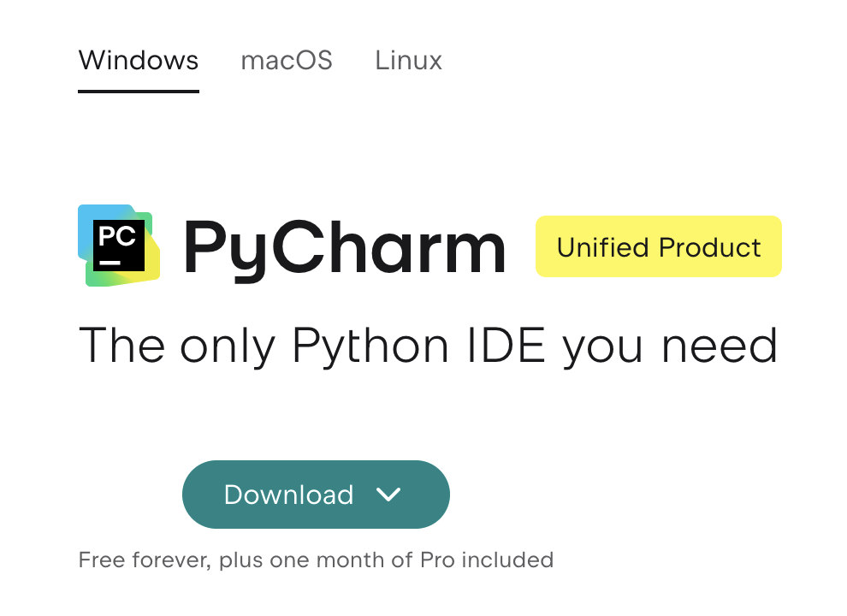Screen dimensions: 847x616
Task: Click the PyCharm heading text
Action: [344, 247]
